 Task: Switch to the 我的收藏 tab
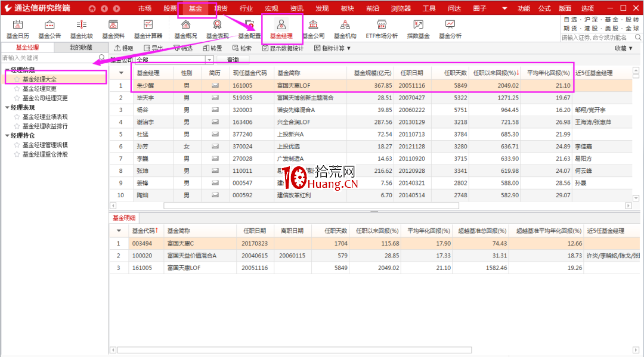[x=81, y=47]
